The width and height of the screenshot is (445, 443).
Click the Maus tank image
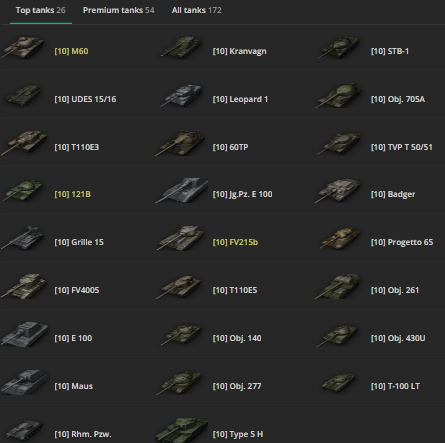[24, 382]
